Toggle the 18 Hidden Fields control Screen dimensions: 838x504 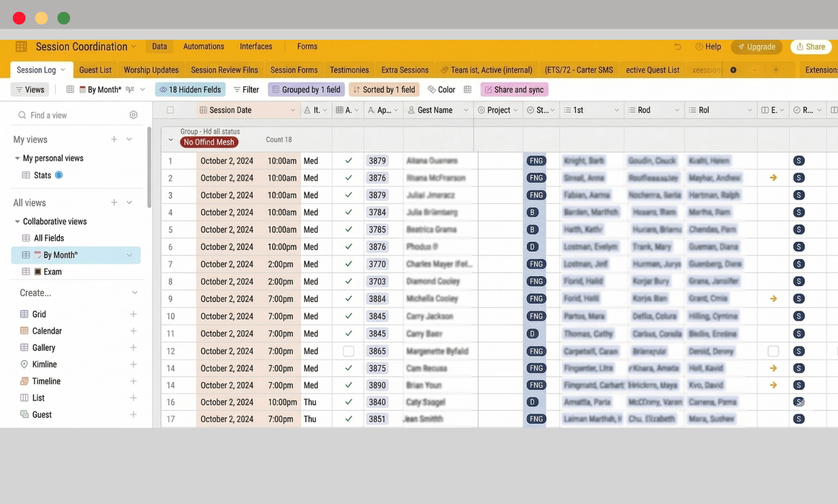pos(190,90)
